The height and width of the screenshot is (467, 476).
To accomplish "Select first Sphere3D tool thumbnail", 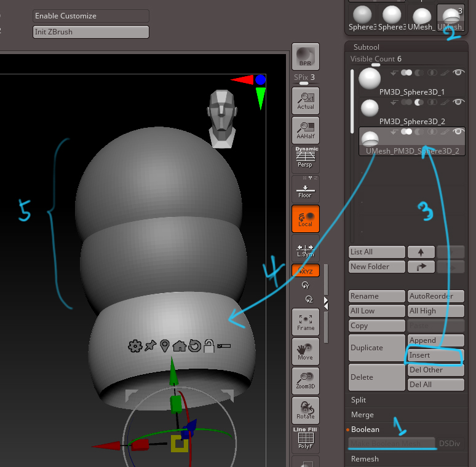I will (362, 18).
